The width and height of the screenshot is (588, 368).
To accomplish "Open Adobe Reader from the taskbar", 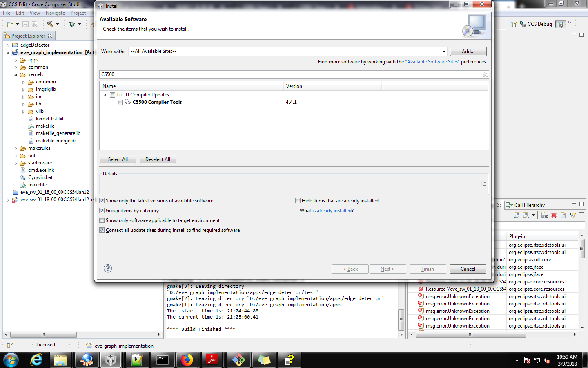I will pos(212,360).
